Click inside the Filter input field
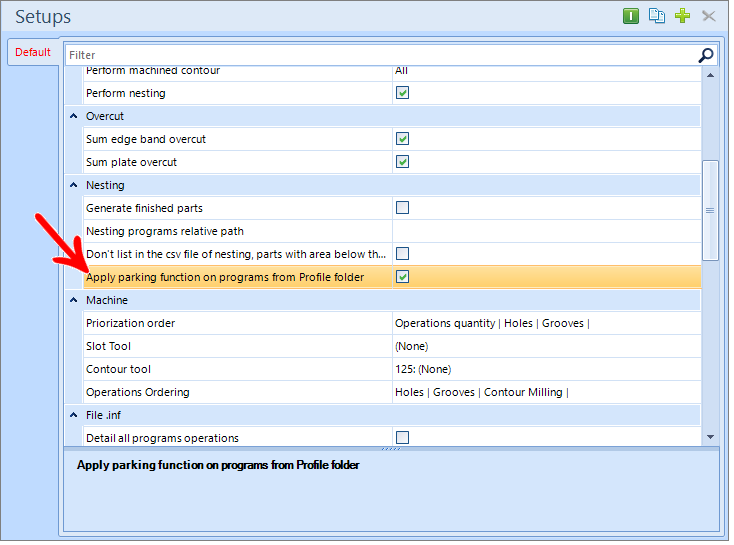This screenshot has height=545, width=734. [x=384, y=55]
